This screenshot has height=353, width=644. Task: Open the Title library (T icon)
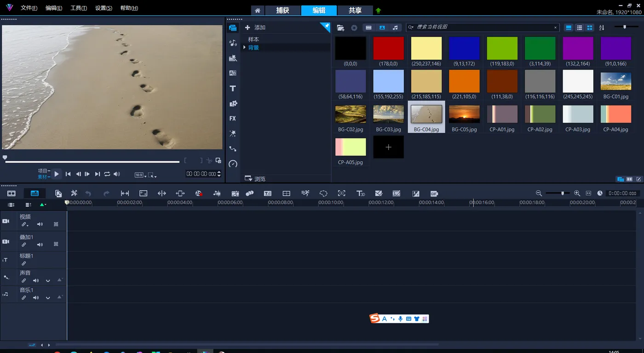pos(233,88)
